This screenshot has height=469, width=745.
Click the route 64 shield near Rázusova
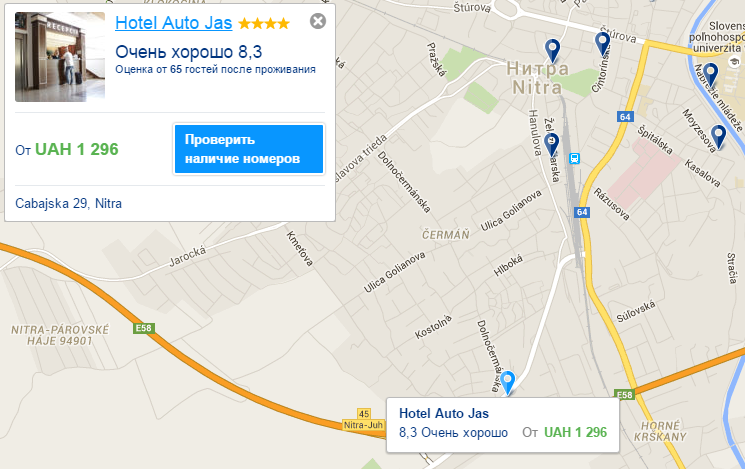tap(582, 212)
